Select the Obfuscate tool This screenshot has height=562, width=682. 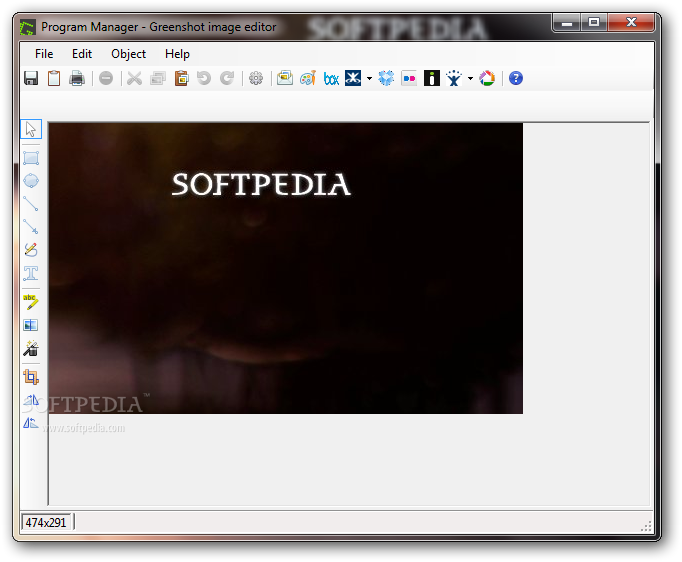coord(31,325)
